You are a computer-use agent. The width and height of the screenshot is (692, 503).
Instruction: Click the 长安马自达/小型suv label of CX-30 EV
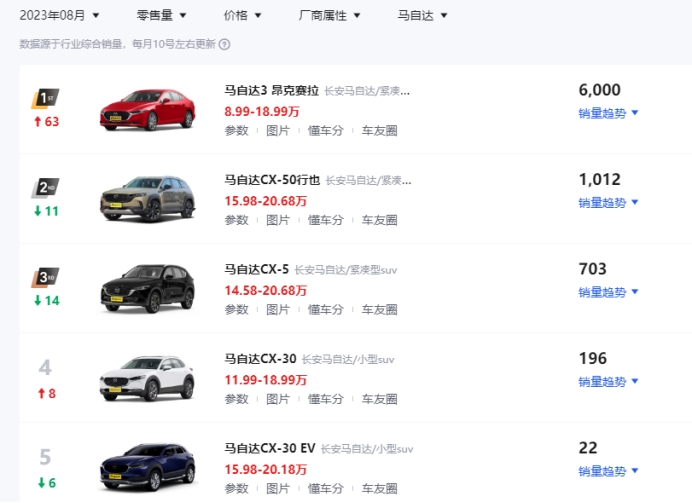click(367, 449)
